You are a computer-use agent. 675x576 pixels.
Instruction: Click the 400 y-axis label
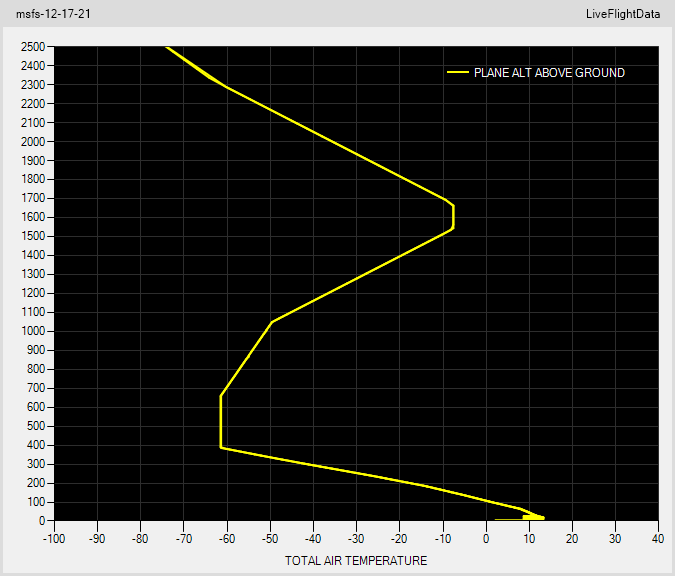tap(36, 445)
